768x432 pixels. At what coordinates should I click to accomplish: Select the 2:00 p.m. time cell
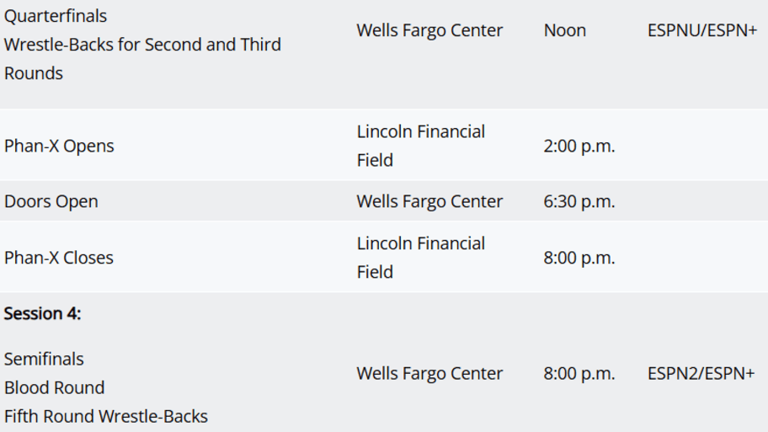coord(579,146)
